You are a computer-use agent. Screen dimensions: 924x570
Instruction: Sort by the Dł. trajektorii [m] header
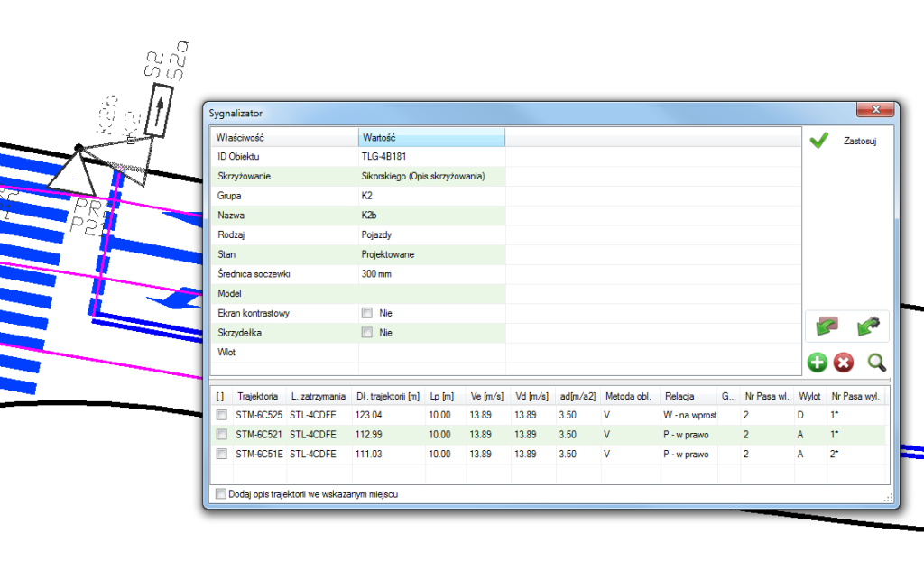tap(388, 396)
